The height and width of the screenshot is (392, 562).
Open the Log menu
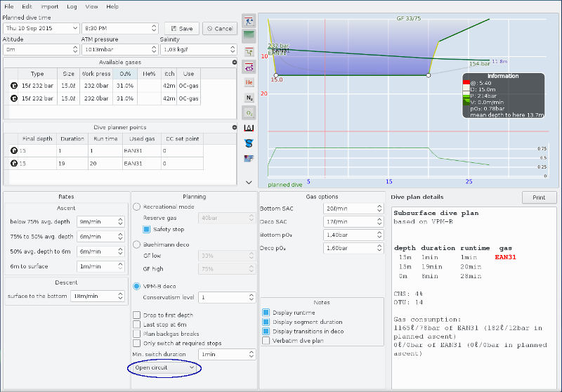[72, 6]
